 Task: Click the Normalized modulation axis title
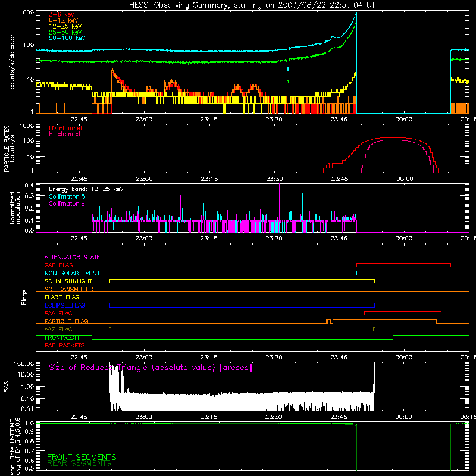click(15, 208)
